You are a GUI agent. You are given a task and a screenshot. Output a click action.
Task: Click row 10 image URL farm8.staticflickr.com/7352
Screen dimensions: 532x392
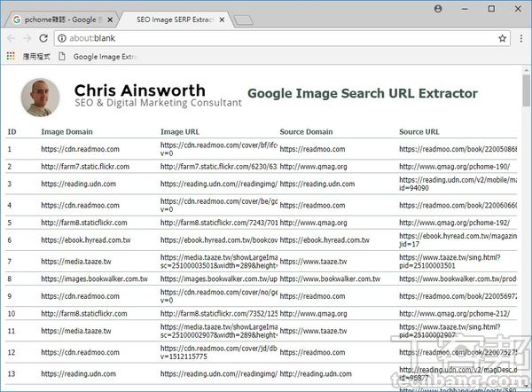[219, 314]
